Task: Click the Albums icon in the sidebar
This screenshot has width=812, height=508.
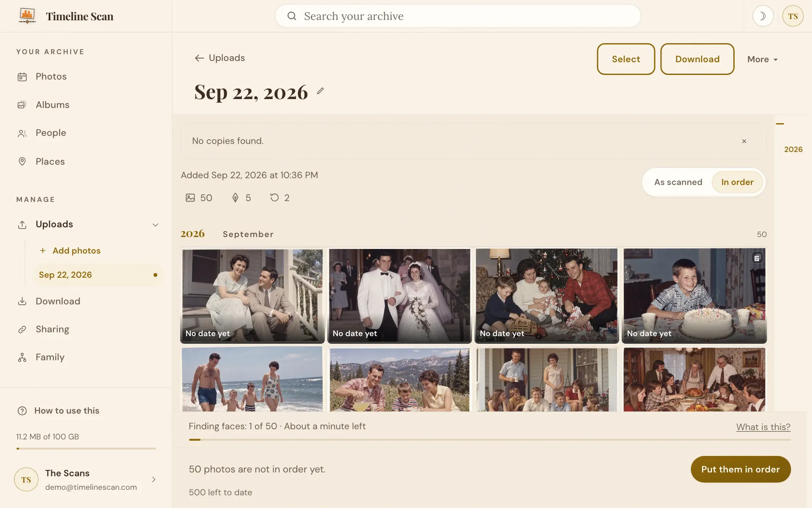Action: tap(22, 105)
